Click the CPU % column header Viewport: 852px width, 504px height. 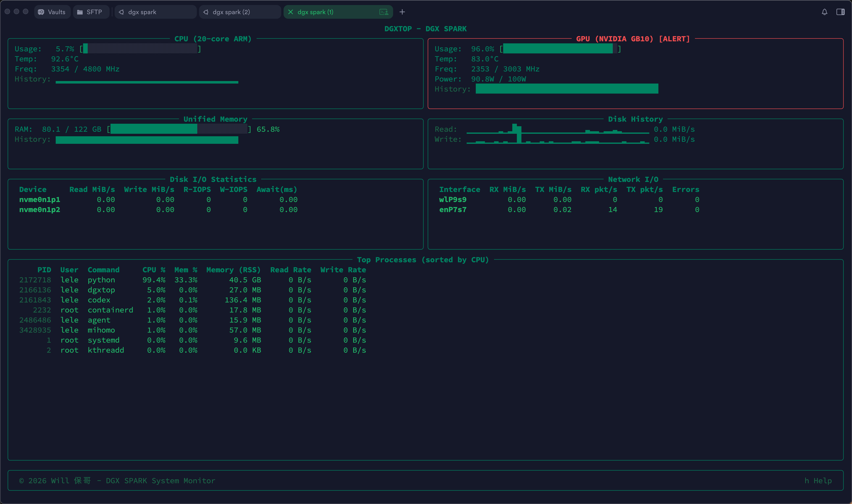(154, 270)
